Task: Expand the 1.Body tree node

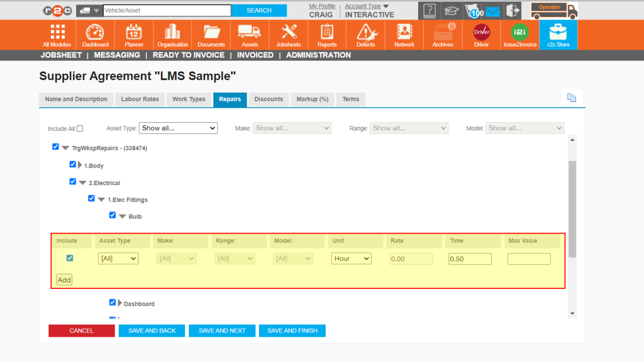Action: 80,165
